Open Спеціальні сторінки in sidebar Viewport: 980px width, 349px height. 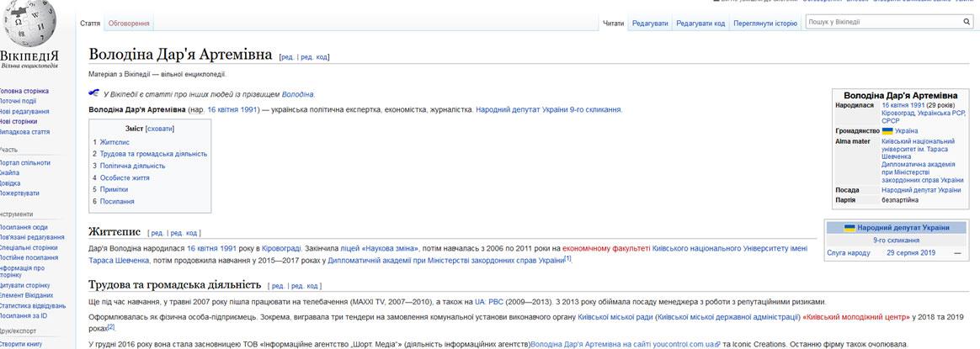click(x=29, y=247)
